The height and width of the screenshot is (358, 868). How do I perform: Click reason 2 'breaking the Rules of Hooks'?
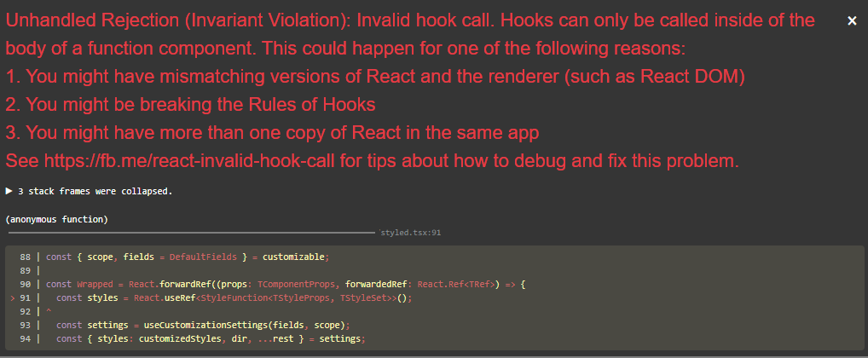(x=191, y=105)
